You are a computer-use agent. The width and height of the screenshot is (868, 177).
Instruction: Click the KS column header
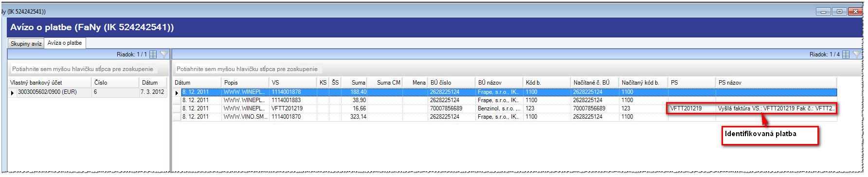coord(323,83)
